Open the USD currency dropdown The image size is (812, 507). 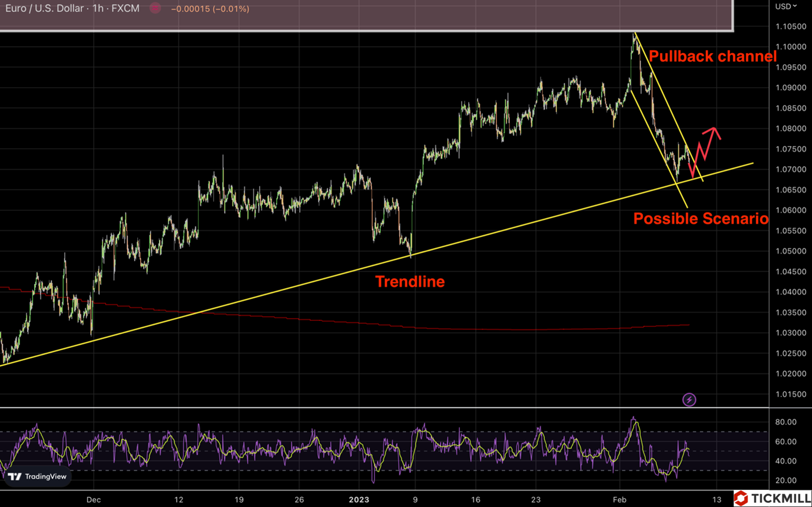(786, 6)
